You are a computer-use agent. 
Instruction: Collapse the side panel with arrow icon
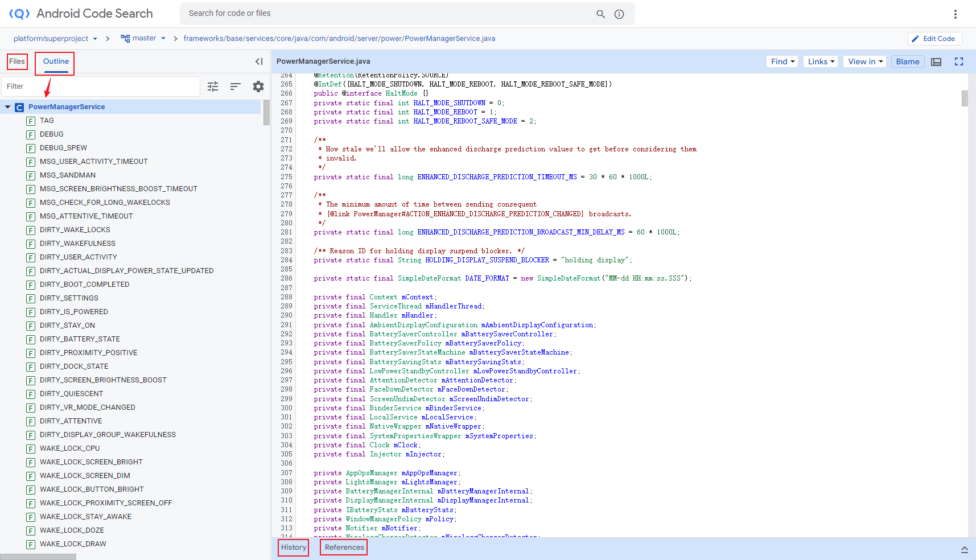coord(259,61)
